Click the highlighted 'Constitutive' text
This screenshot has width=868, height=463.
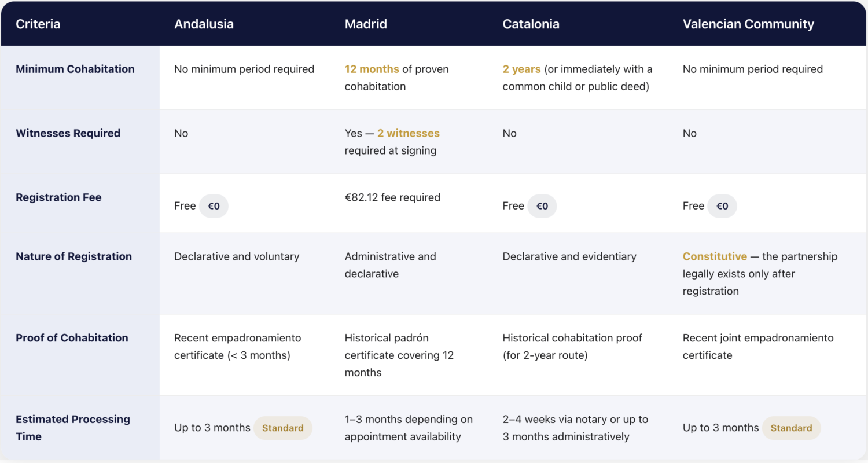[715, 256]
